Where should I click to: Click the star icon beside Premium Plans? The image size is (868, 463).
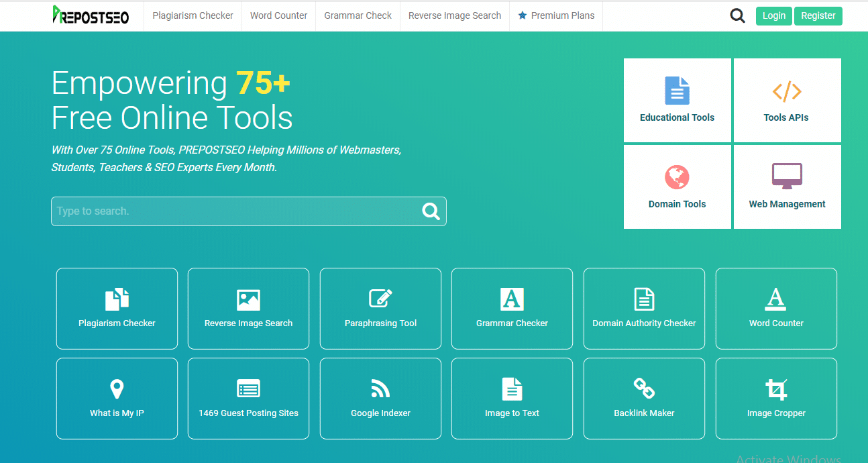pos(523,15)
